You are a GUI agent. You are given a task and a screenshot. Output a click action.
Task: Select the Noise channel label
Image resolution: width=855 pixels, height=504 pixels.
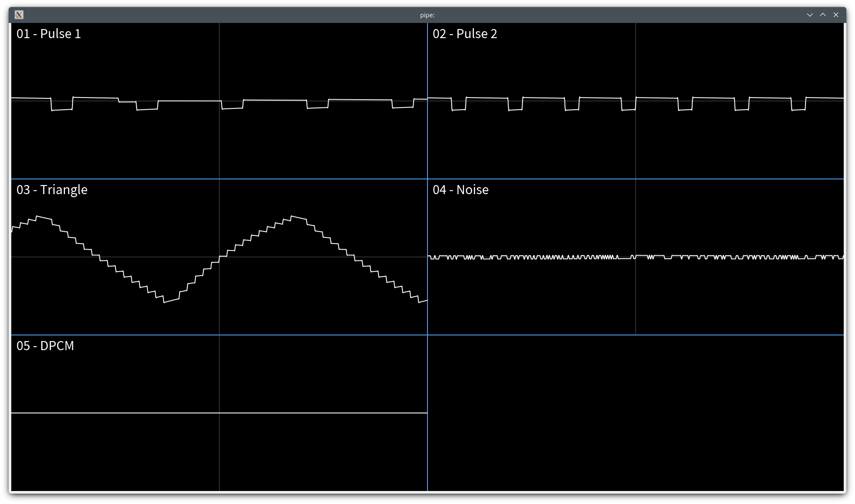click(461, 189)
